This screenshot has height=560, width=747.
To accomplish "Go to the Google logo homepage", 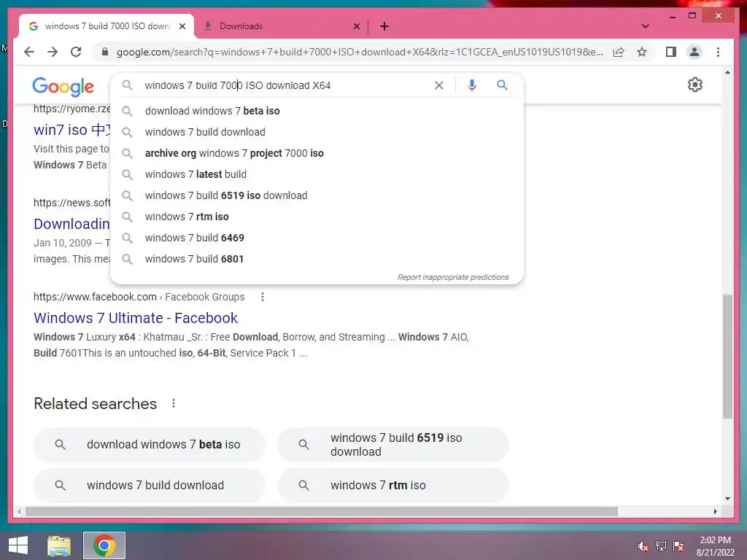I will (63, 87).
